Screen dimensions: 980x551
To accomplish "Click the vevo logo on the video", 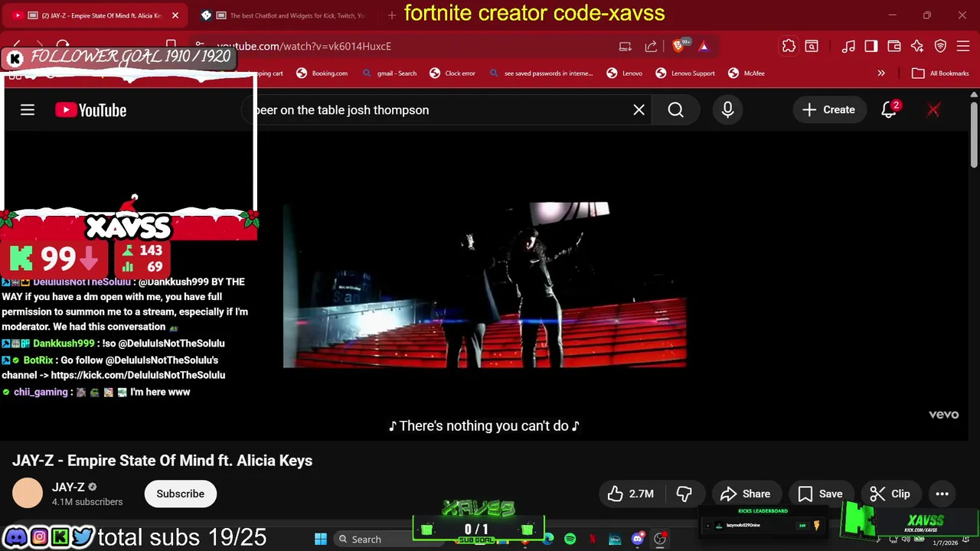I will 943,414.
